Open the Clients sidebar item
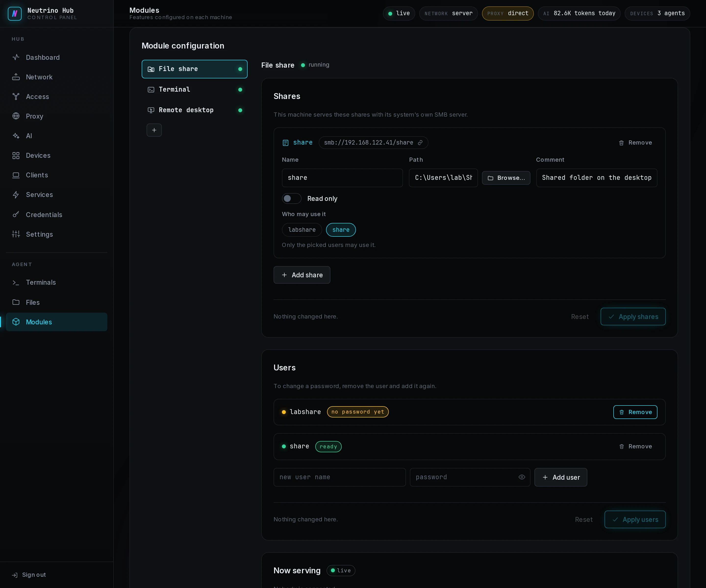This screenshot has width=706, height=588. (56, 175)
